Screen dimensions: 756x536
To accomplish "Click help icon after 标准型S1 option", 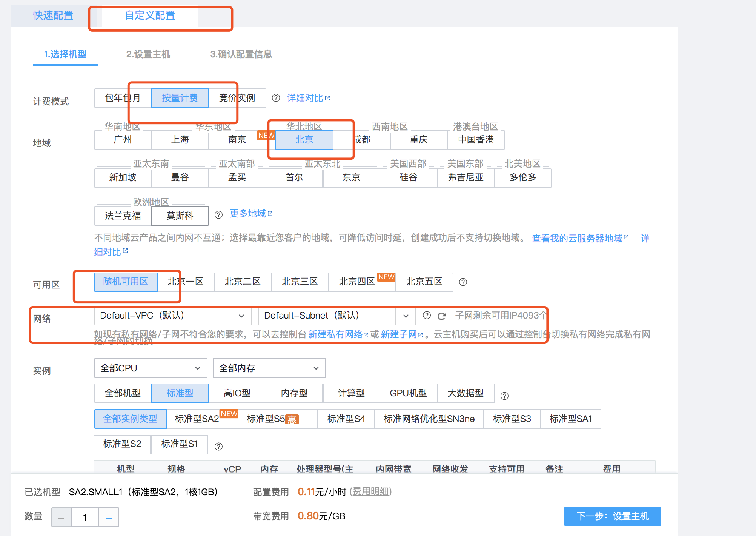I will tap(218, 447).
